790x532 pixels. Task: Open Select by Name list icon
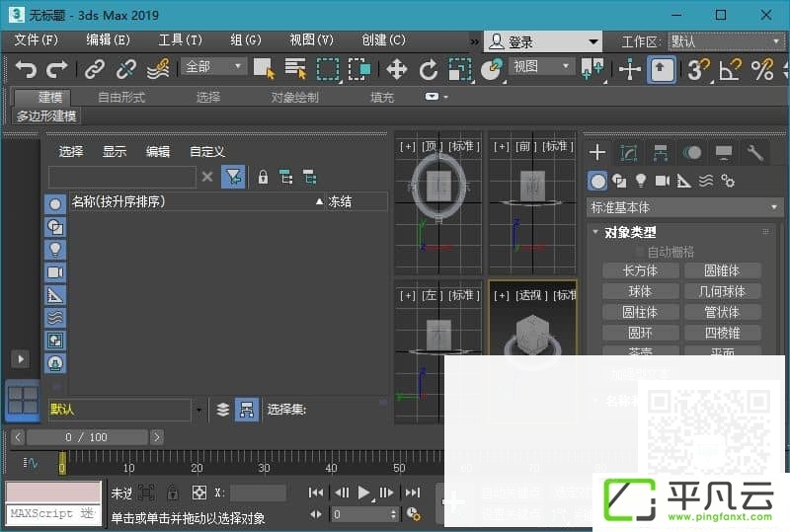click(x=295, y=69)
